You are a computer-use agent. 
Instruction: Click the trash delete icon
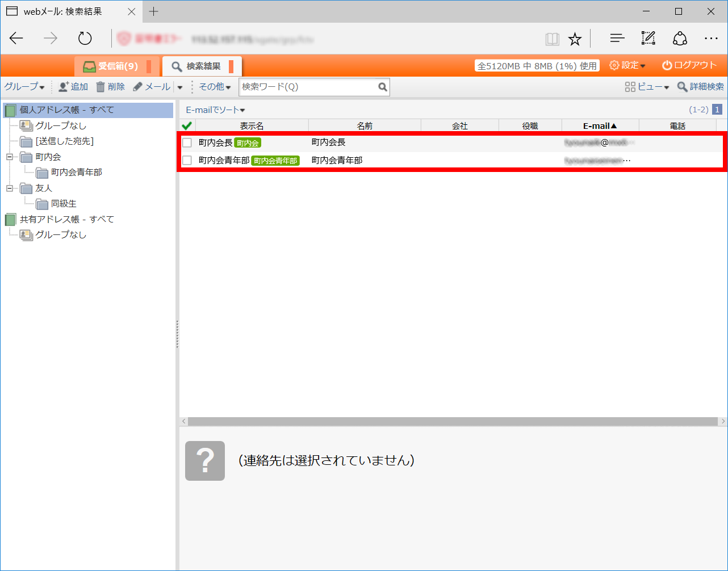point(101,87)
